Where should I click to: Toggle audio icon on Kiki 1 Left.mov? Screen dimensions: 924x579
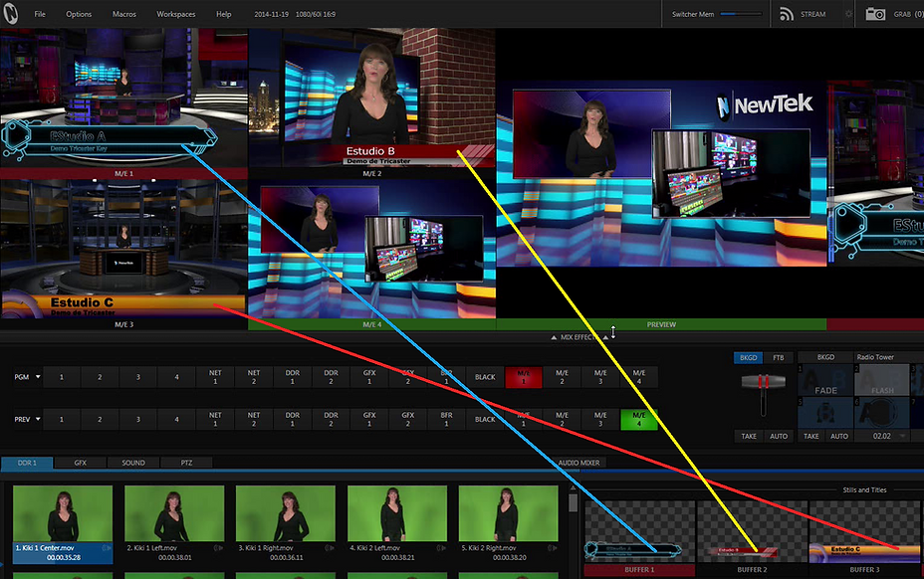click(218, 548)
